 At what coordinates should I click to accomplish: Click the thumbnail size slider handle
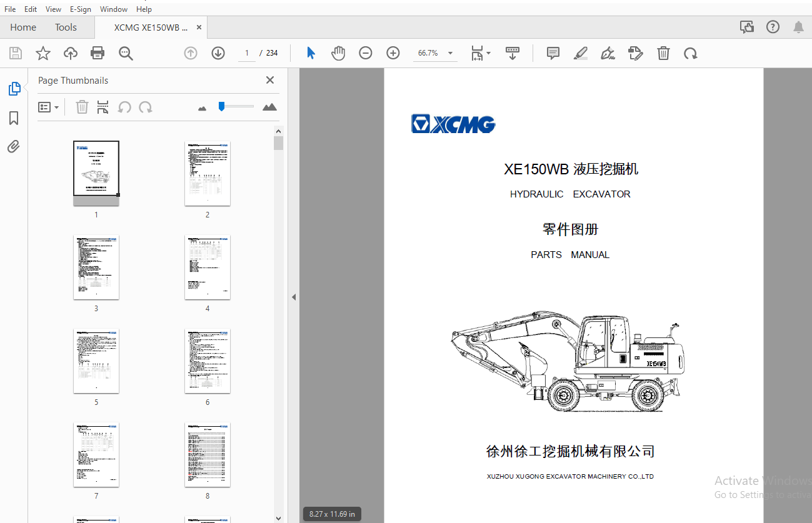coord(221,106)
